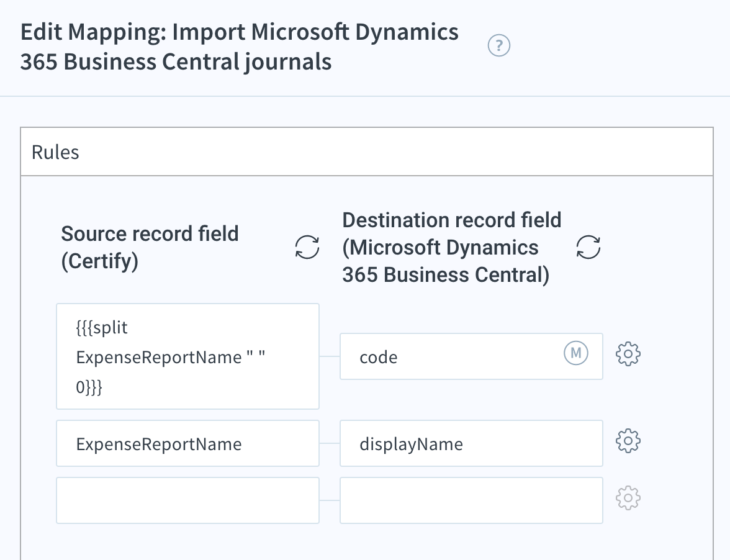Focus the empty source record field
The height and width of the screenshot is (560, 730).
tap(187, 500)
